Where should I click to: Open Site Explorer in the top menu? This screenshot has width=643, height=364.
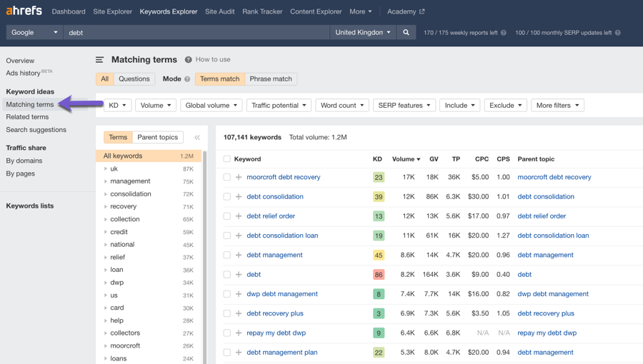(112, 11)
